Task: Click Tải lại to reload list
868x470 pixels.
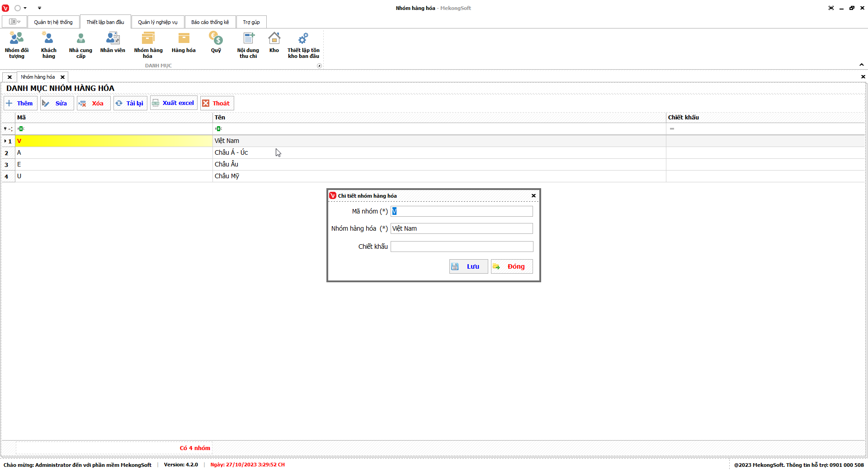Action: (x=130, y=103)
